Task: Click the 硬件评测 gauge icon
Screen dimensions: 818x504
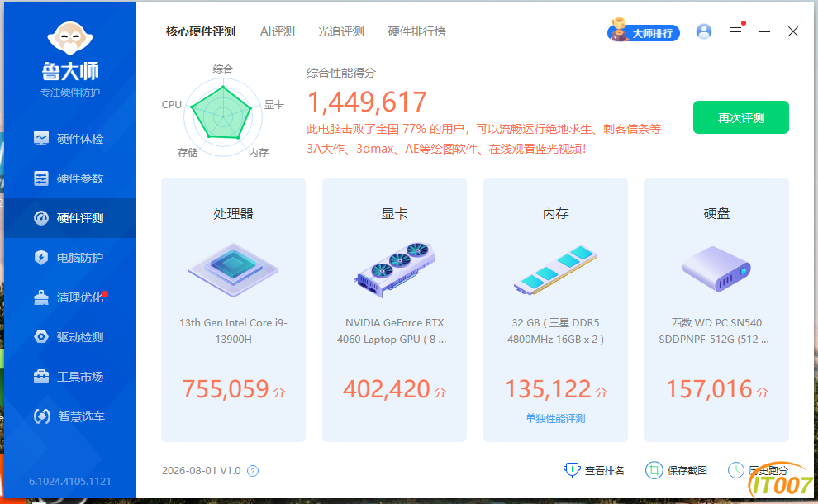Action: [41, 218]
